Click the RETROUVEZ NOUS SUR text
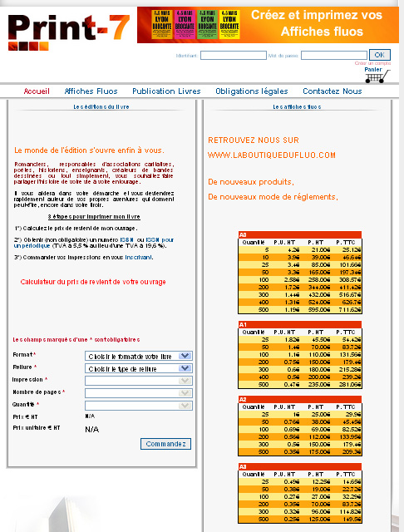Image resolution: width=404 pixels, height=532 pixels. click(254, 140)
